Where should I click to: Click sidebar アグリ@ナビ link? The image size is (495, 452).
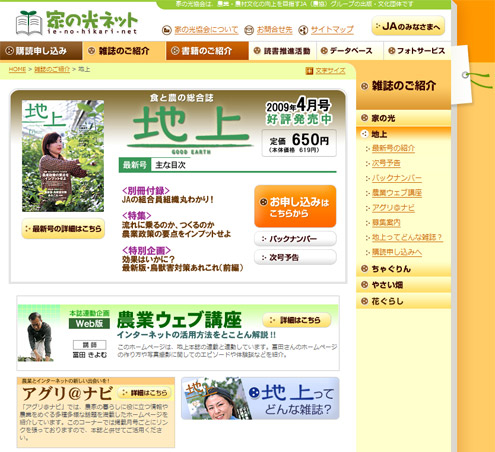pos(393,208)
